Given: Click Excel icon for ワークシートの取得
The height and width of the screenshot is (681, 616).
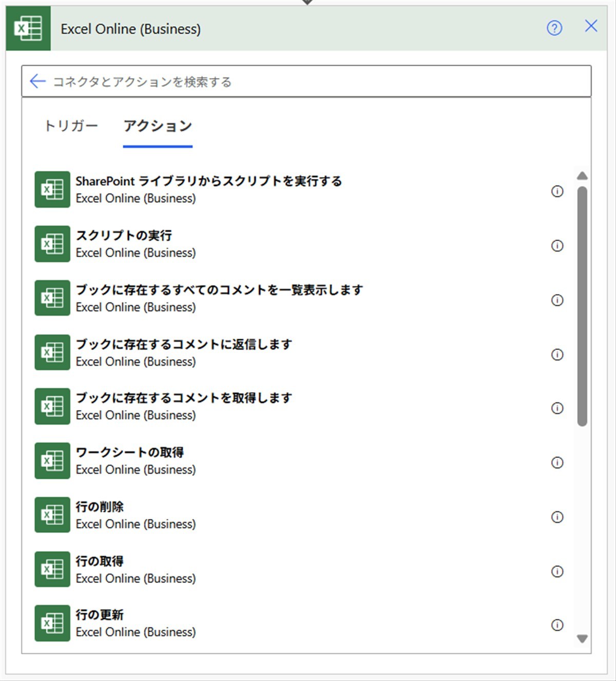Looking at the screenshot, I should coord(52,461).
